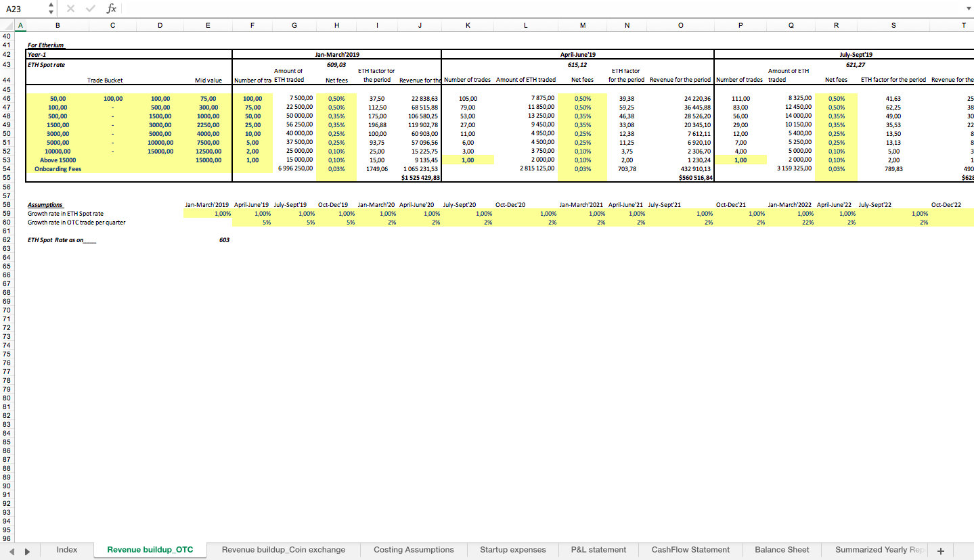Click the 1 065 231,53 revenue cell

420,169
